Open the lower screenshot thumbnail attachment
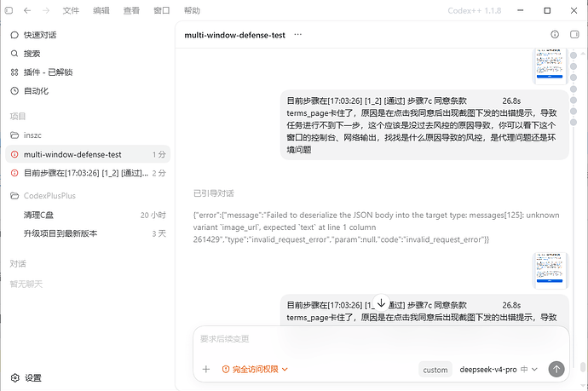The width and height of the screenshot is (588, 391). (550, 270)
